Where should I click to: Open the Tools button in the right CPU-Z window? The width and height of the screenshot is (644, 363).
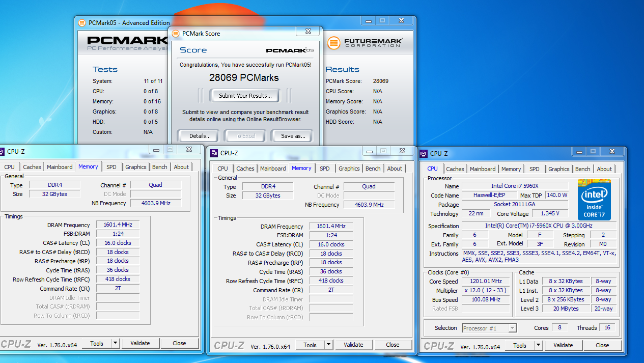point(520,345)
